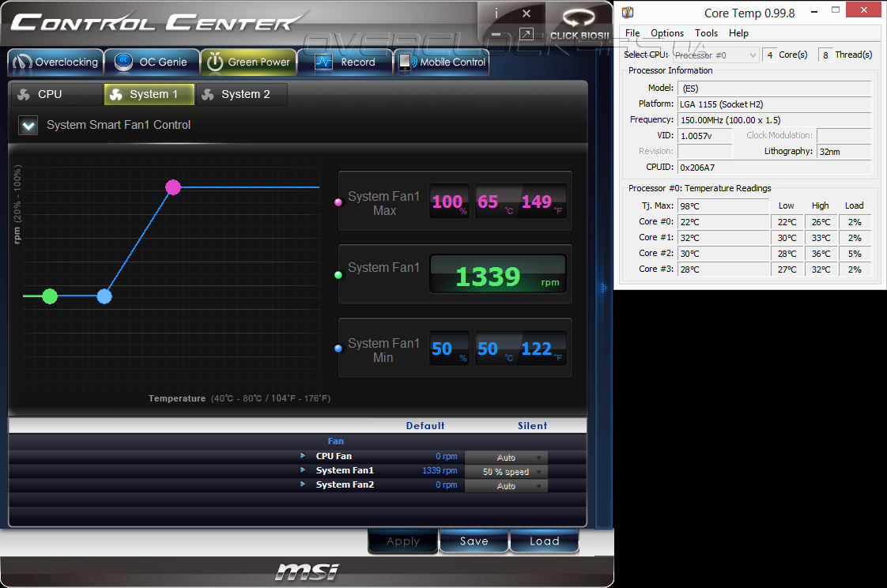Screen dimensions: 887x588
Task: Open the Mobile Control tab
Action: [x=441, y=62]
